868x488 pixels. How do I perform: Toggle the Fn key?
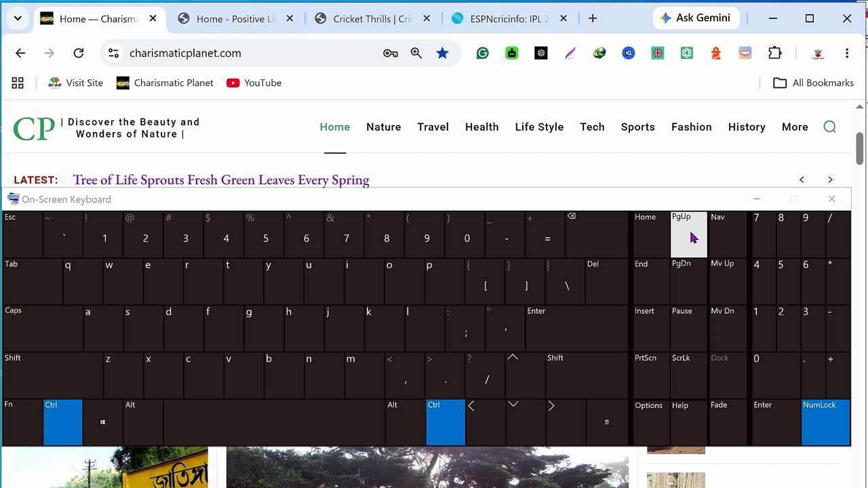tap(22, 422)
